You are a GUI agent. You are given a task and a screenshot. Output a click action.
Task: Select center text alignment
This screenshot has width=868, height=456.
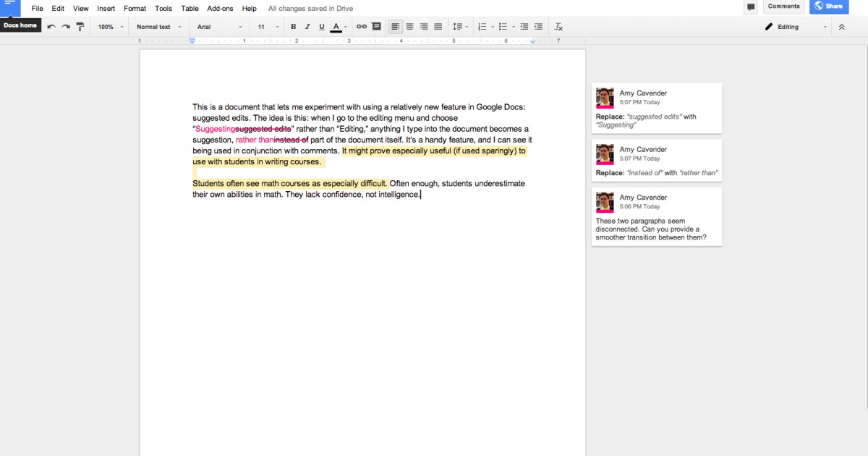coord(409,26)
